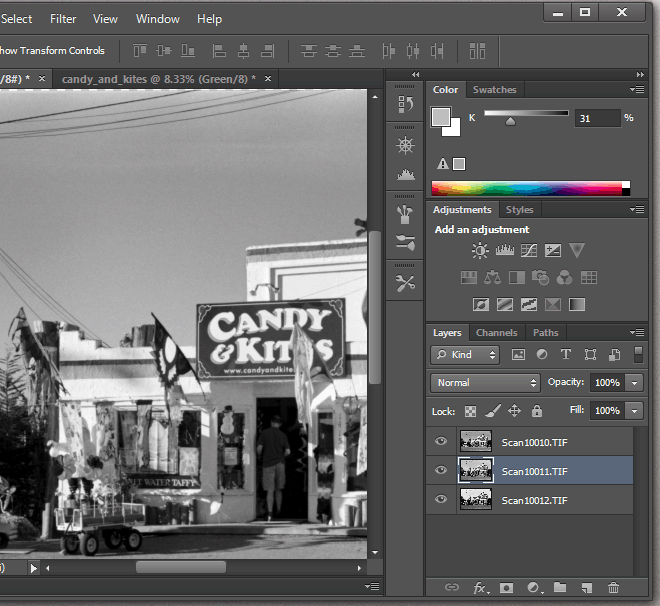This screenshot has height=606, width=660.
Task: Open the layer Kind filter dropdown
Action: point(465,355)
